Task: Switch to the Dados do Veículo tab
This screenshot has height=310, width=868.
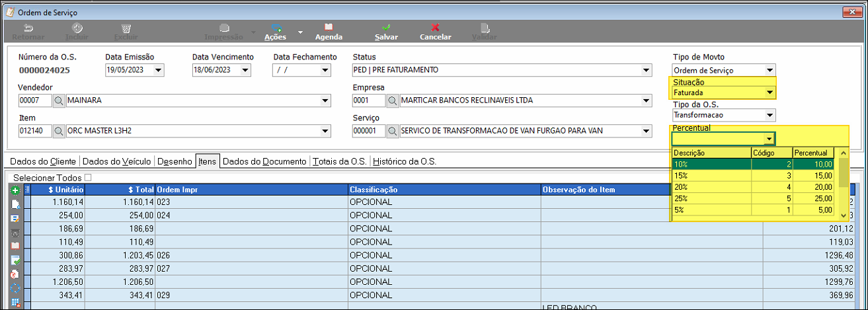Action: [x=117, y=161]
